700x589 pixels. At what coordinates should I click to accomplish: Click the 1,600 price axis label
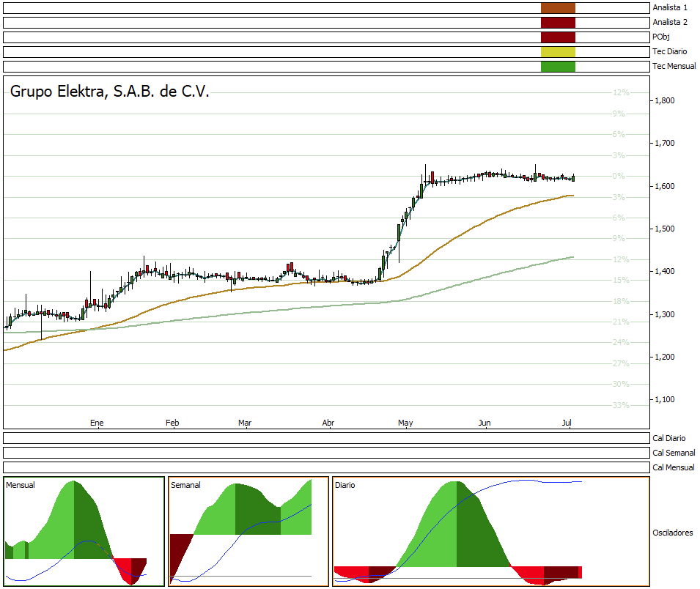pyautogui.click(x=665, y=186)
